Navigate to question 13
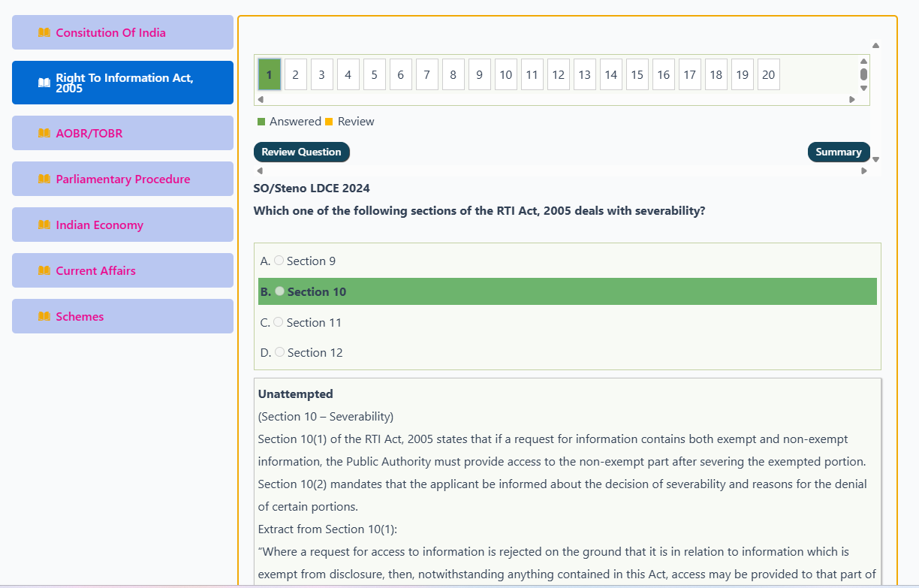The image size is (919, 588). [x=585, y=74]
